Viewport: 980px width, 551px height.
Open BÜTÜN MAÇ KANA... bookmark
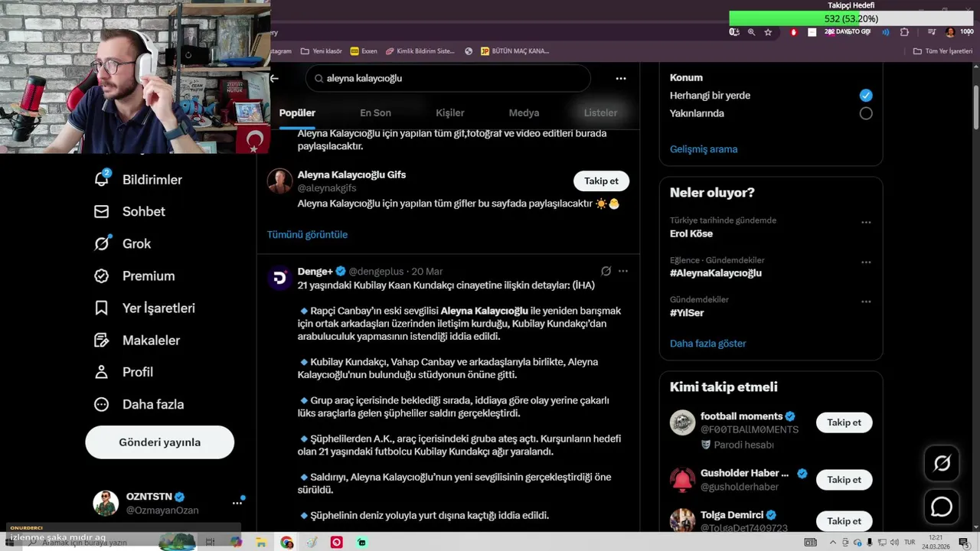coord(514,51)
